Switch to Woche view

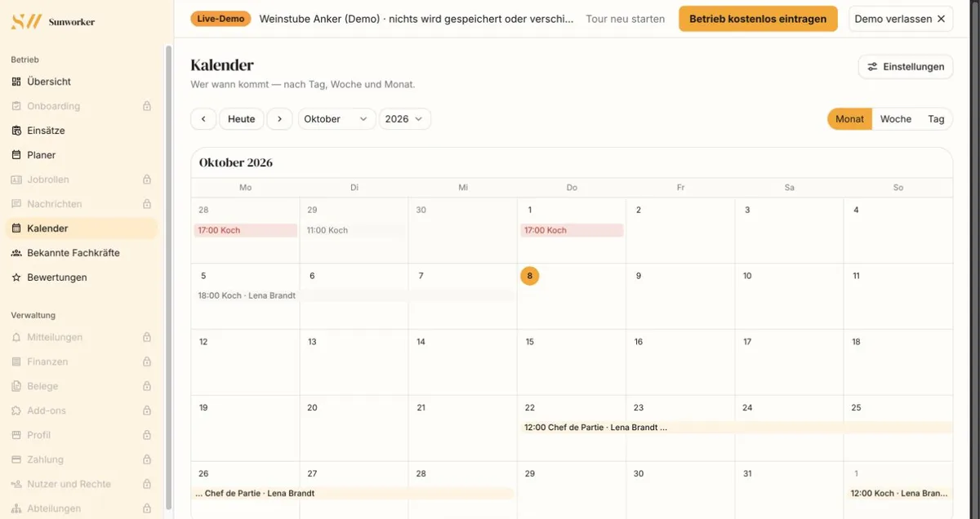tap(895, 119)
